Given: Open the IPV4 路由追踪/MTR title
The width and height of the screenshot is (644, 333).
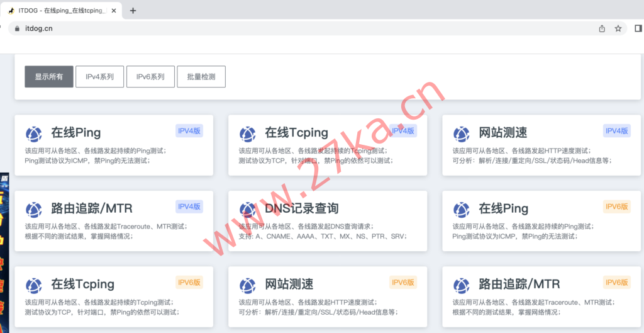Looking at the screenshot, I should click(x=92, y=208).
